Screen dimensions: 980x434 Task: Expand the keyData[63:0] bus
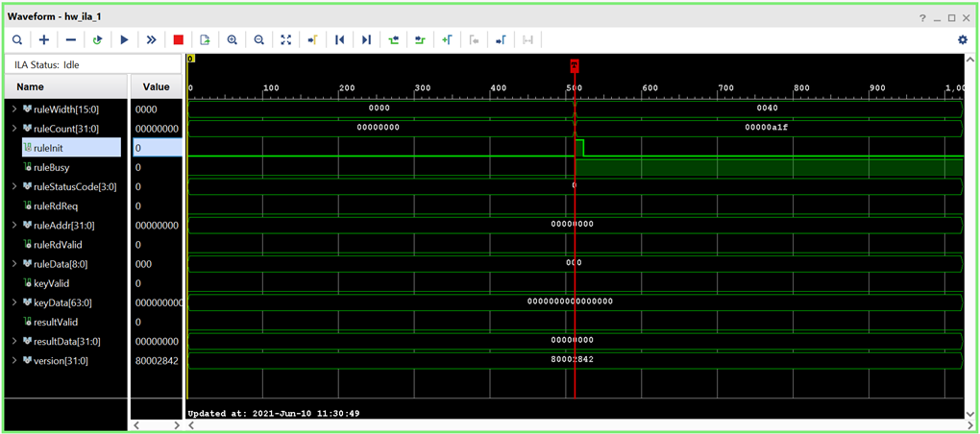14,302
